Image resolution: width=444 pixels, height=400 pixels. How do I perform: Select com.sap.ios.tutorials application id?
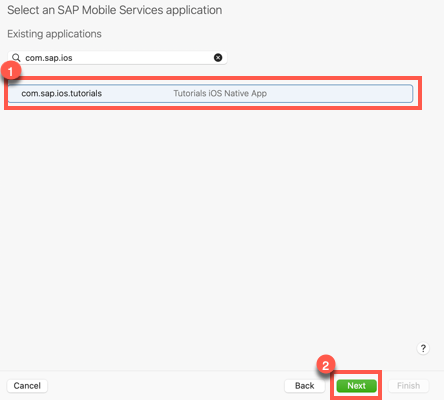62,93
